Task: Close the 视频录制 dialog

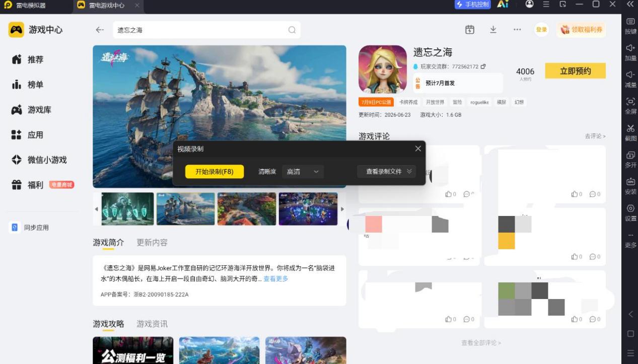Action: 418,149
